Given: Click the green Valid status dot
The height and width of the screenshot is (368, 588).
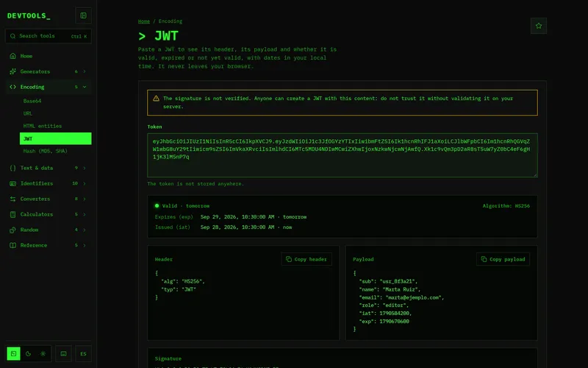Looking at the screenshot, I should pos(157,206).
